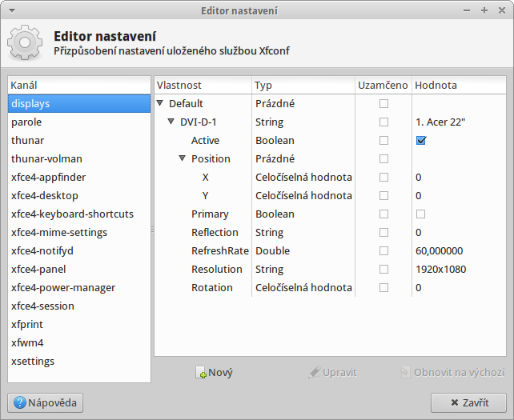514x420 pixels.
Task: Click the Upravit button
Action: [x=332, y=373]
